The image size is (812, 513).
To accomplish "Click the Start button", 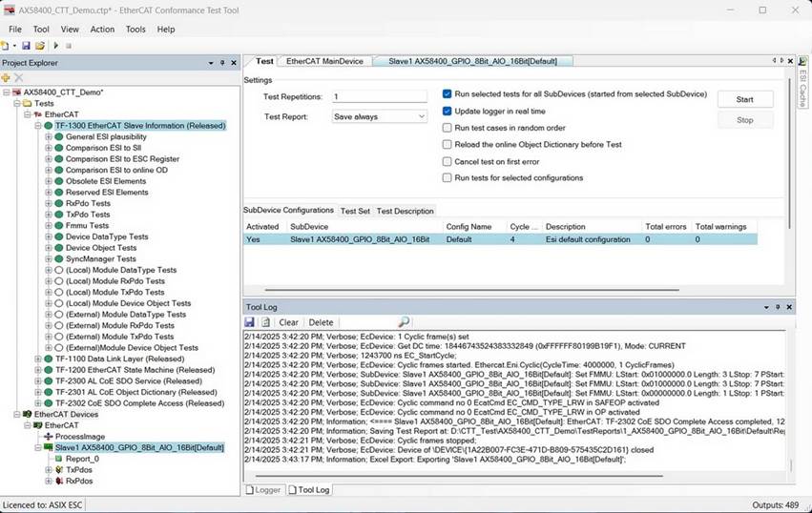I will [744, 99].
